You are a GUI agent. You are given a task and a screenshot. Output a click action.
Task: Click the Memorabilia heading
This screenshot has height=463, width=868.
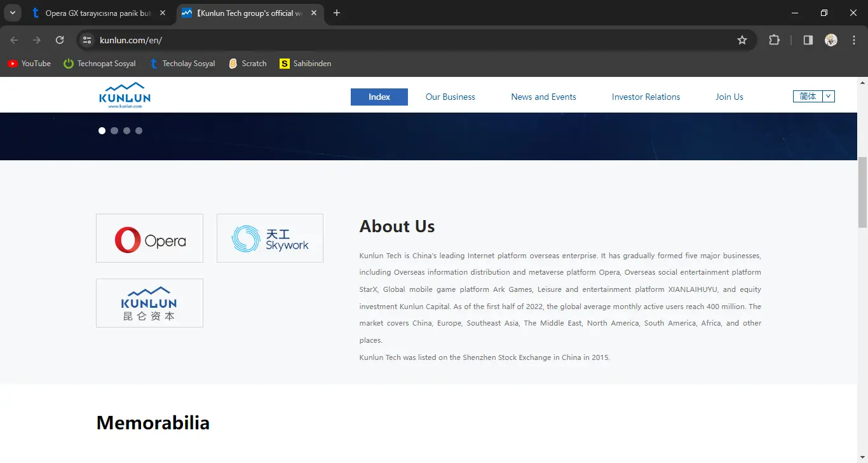[153, 423]
